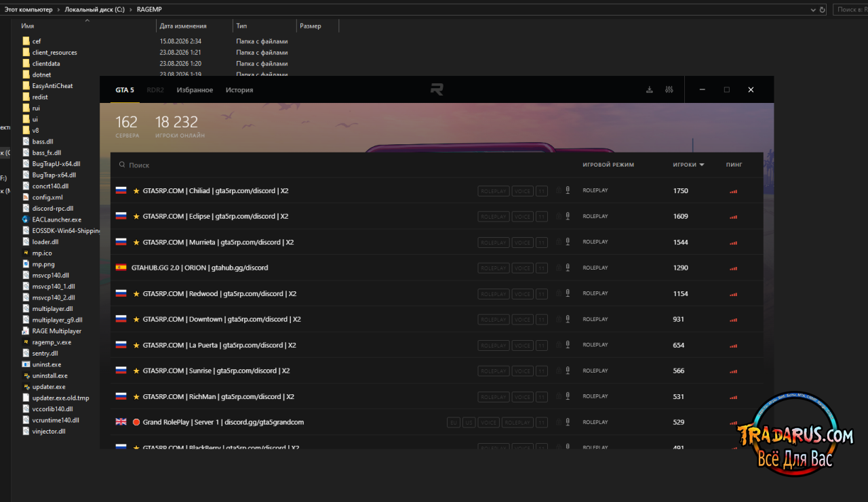Select the GTAHUB.GG 2.0 ORION server name
The height and width of the screenshot is (502, 868).
click(x=199, y=268)
